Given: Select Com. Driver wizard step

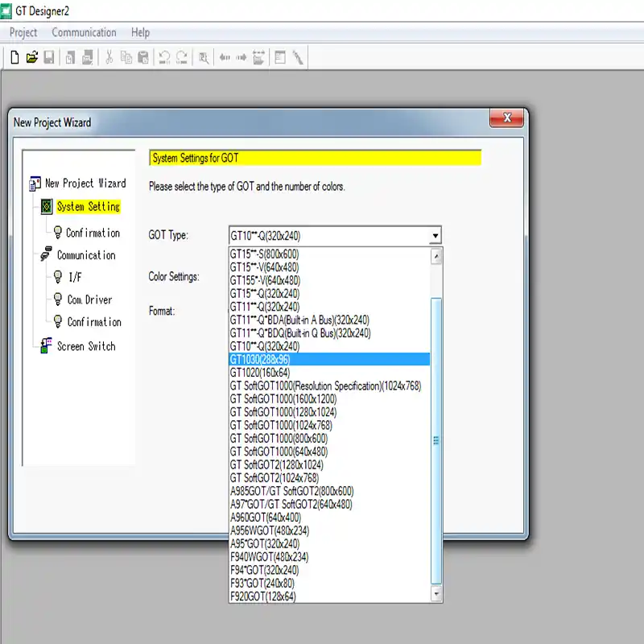Looking at the screenshot, I should coord(89,299).
